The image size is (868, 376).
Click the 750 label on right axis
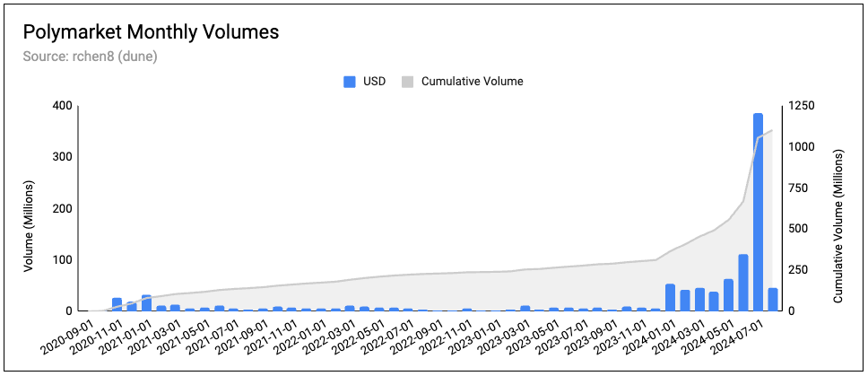click(796, 188)
